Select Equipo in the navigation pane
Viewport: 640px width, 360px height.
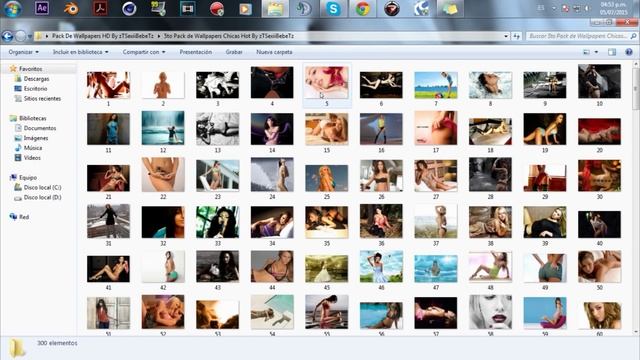[28, 178]
